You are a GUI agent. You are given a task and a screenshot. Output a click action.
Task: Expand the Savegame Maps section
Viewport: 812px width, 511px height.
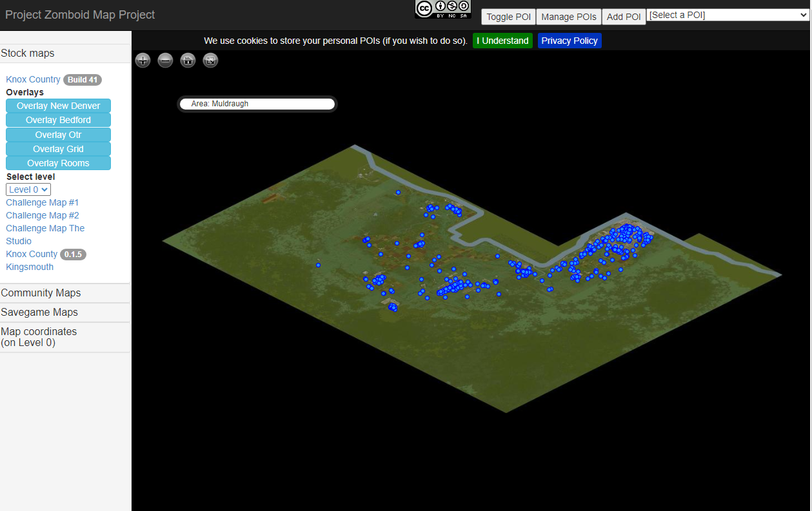click(x=65, y=313)
